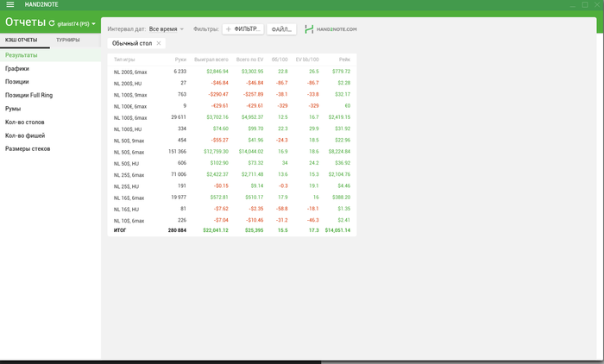This screenshot has height=364, width=604.
Task: Switch to the КЭШ ОТЧЕТЫ tab
Action: coord(22,40)
